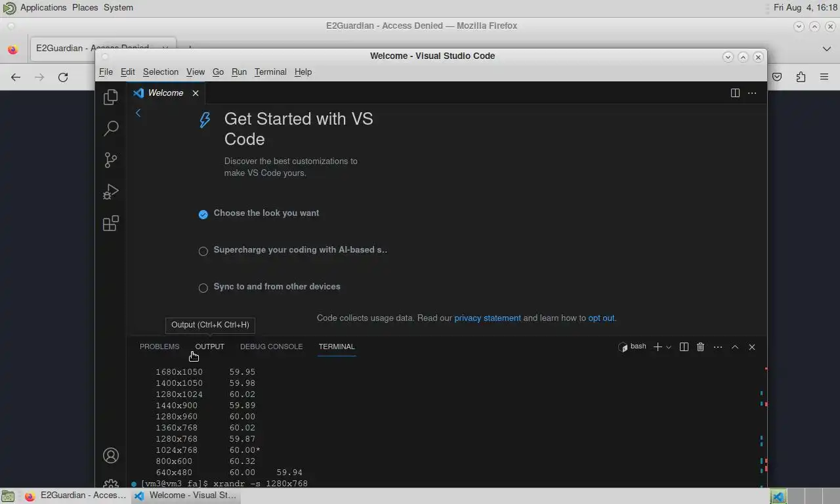
Task: Open the Terminal menu in menu bar
Action: coord(270,72)
